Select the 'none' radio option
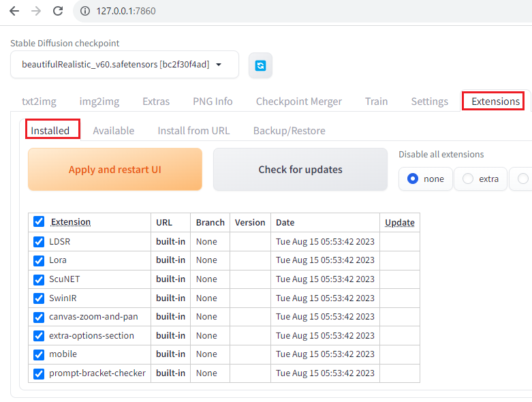Viewport: 532px width, 402px height. [412, 179]
